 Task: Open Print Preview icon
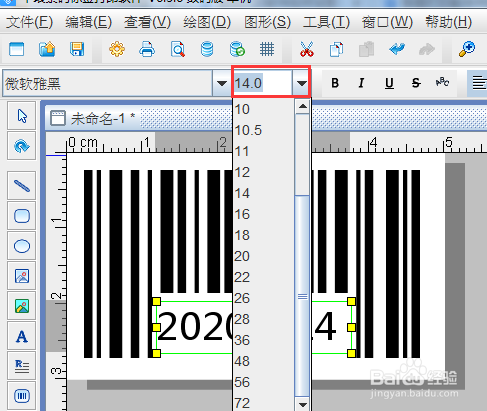tap(177, 49)
